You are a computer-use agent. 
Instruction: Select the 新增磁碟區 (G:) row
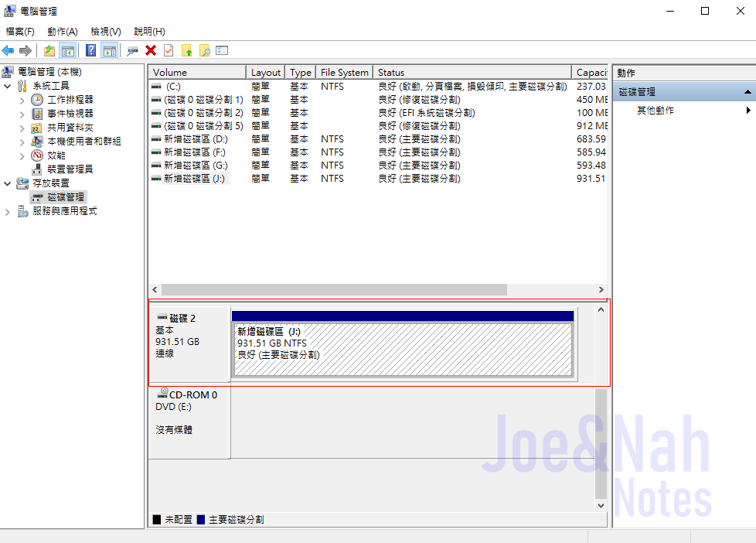point(379,165)
